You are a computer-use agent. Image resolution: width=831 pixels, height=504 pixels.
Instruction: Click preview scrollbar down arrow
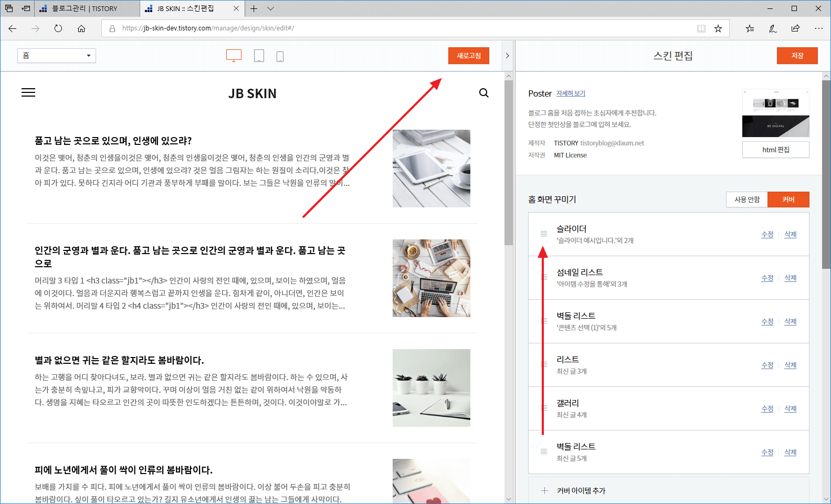coord(508,499)
